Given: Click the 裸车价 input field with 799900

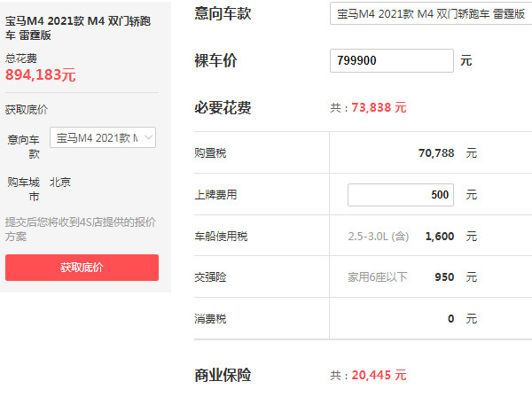Looking at the screenshot, I should 392,60.
